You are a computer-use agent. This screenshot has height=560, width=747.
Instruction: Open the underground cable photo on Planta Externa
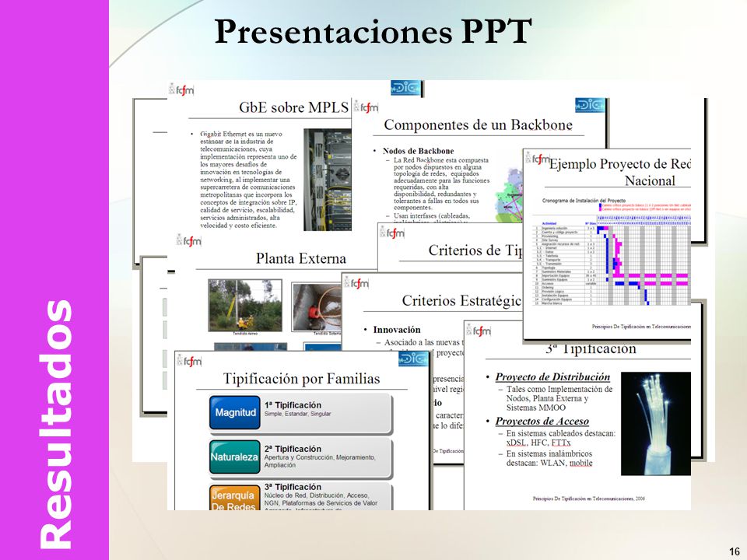coord(317,307)
